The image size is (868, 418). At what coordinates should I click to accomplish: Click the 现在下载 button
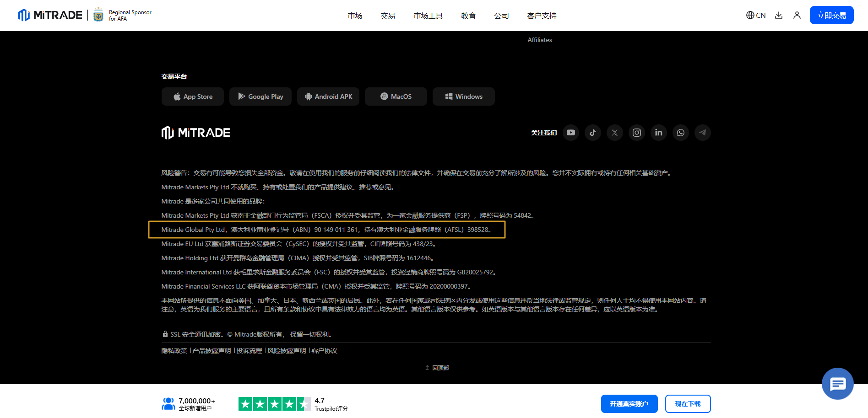click(x=688, y=404)
